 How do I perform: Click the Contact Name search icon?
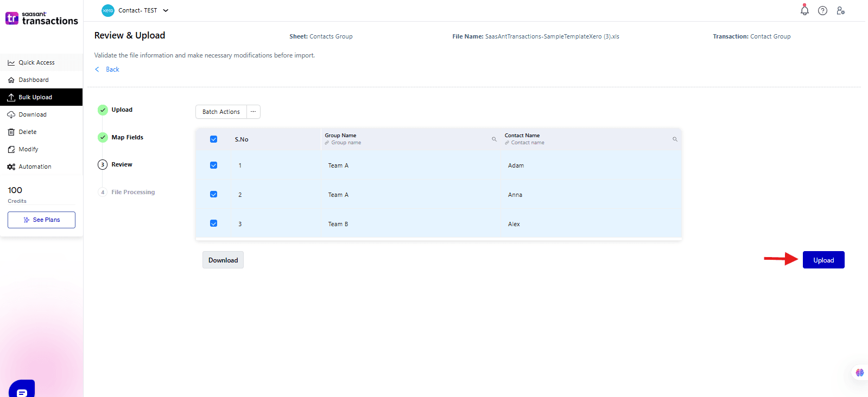(x=675, y=139)
